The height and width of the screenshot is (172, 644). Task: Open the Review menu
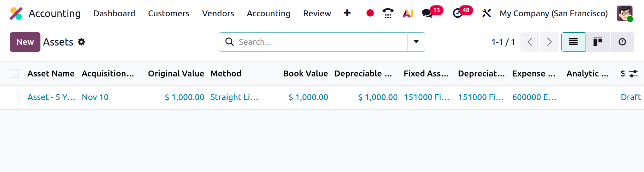(x=317, y=14)
